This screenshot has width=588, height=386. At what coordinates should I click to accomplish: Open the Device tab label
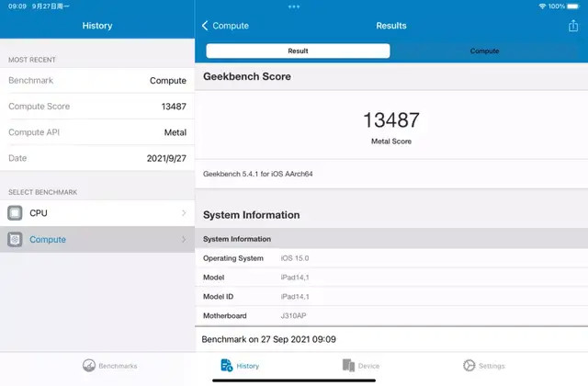[x=368, y=366]
